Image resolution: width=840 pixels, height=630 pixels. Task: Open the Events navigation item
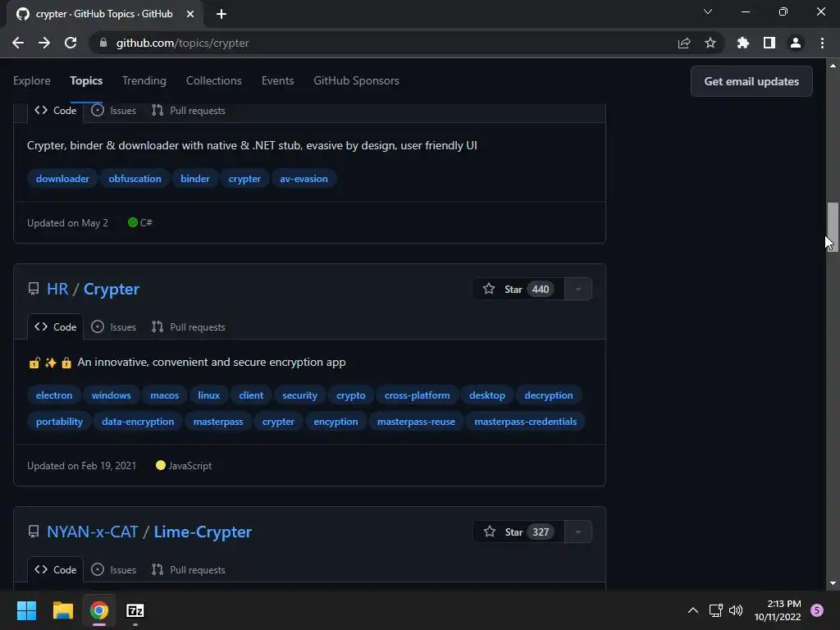[277, 80]
